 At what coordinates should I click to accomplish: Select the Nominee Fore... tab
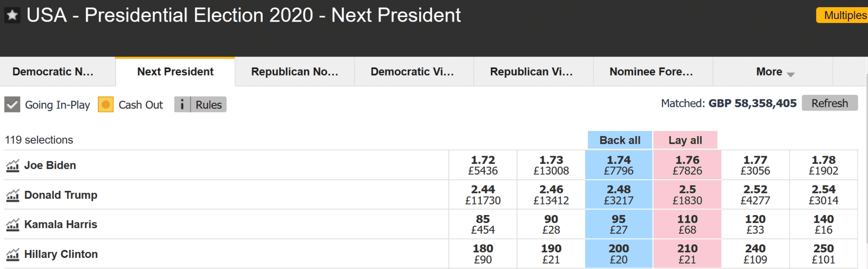[x=651, y=72]
